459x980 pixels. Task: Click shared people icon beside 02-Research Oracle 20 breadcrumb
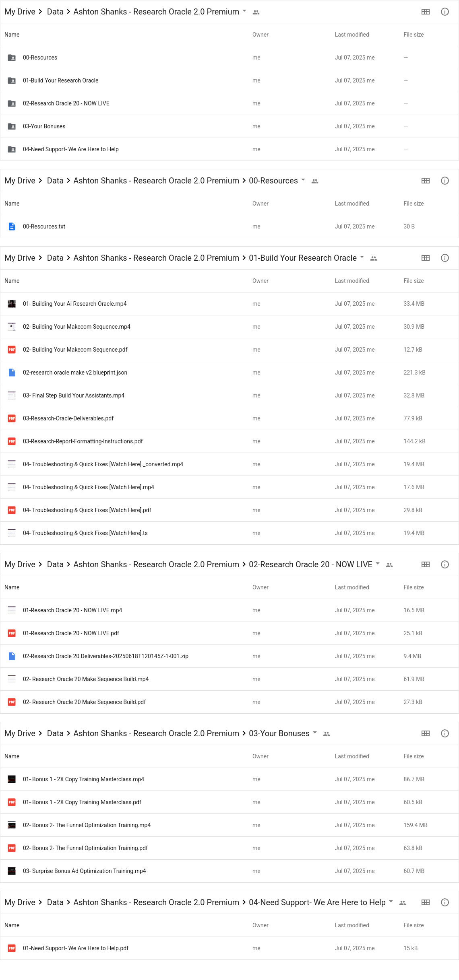tap(389, 565)
